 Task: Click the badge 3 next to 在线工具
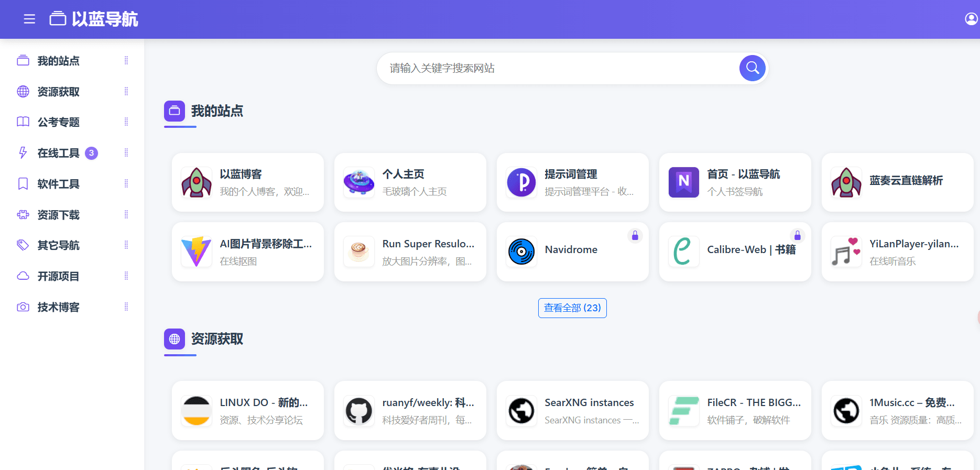(x=91, y=153)
